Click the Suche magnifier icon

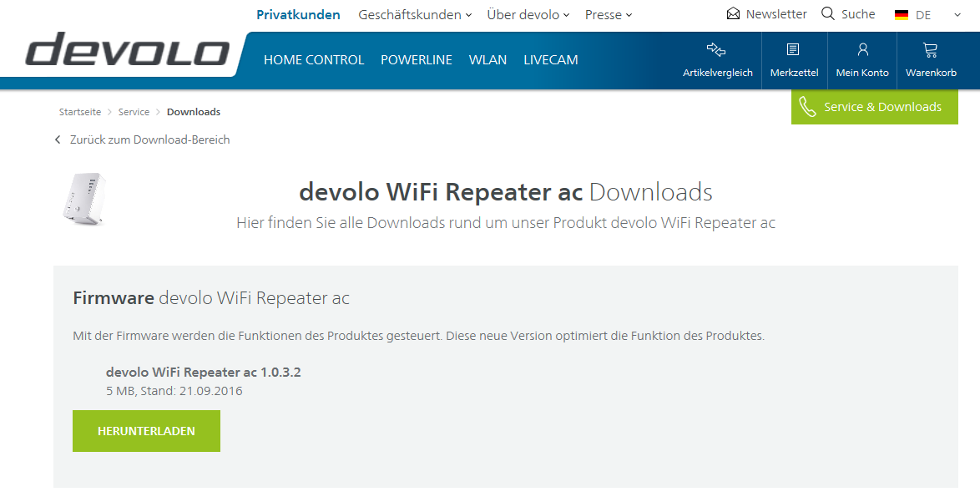[828, 14]
